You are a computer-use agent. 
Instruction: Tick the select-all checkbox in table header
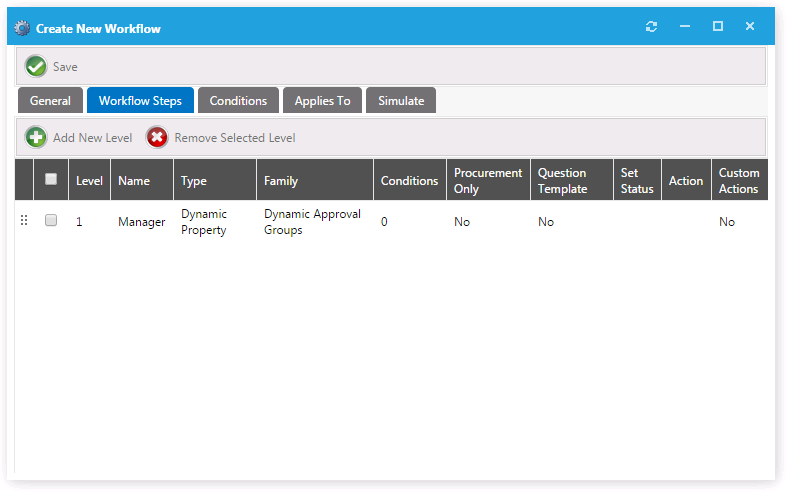[x=51, y=180]
